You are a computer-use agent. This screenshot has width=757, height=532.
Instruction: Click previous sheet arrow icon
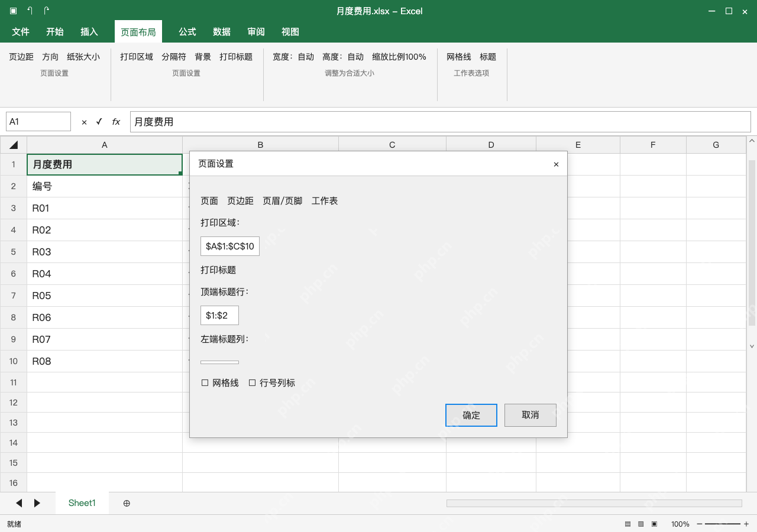click(x=19, y=503)
